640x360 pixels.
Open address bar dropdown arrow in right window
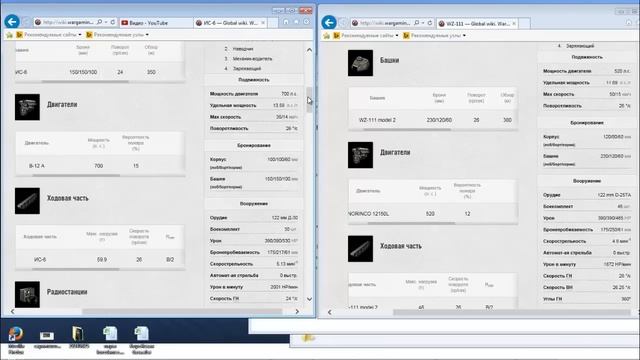click(x=423, y=23)
